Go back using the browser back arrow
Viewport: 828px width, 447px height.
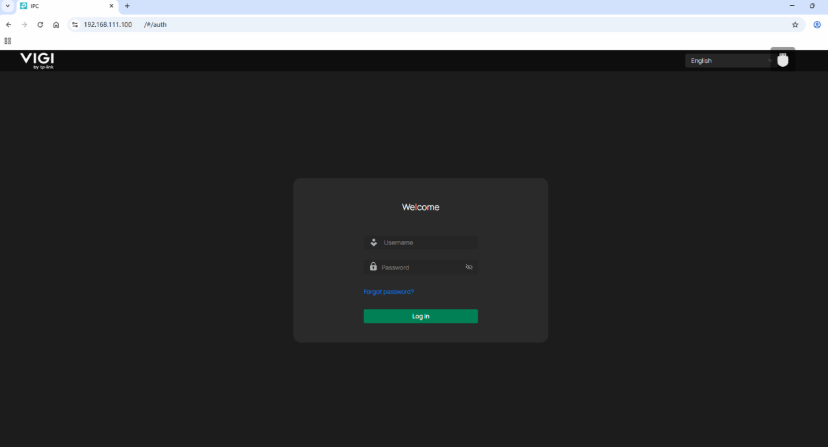9,24
